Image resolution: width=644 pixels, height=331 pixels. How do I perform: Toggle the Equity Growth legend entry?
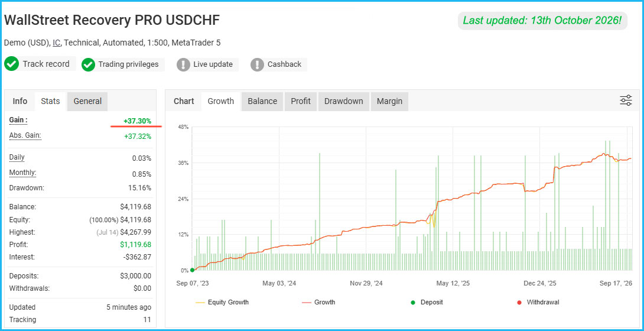[222, 302]
